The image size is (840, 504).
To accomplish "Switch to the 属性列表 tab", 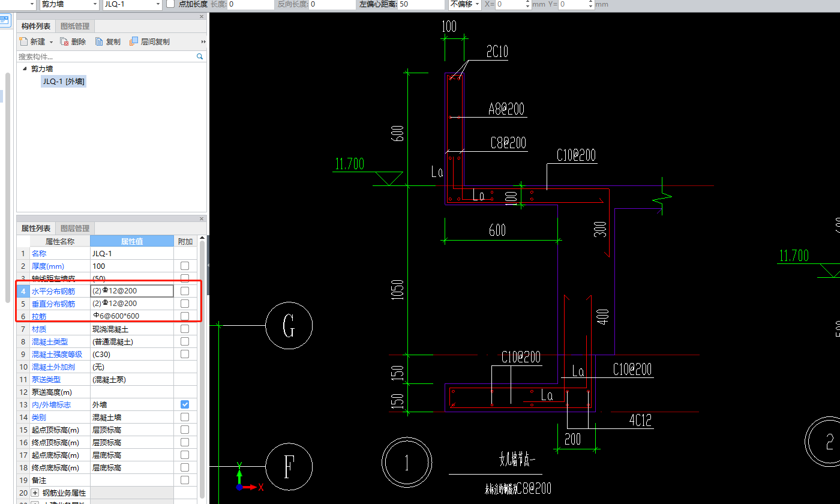I will coord(36,229).
